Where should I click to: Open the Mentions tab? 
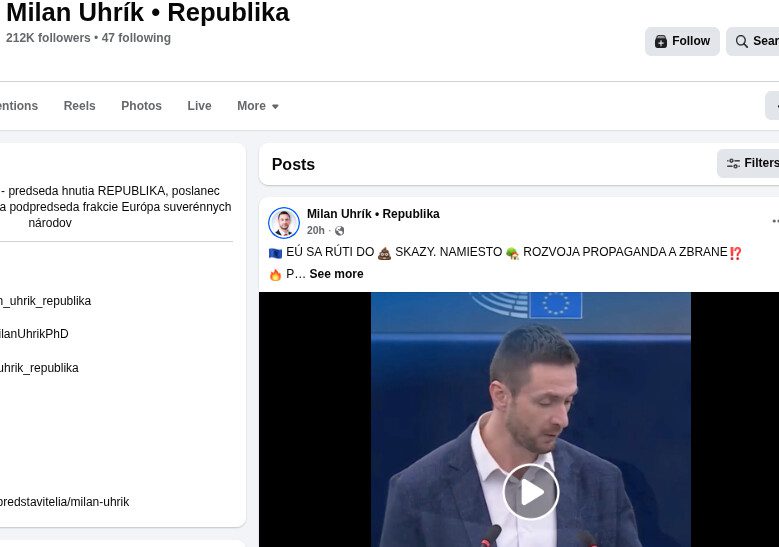click(x=18, y=106)
